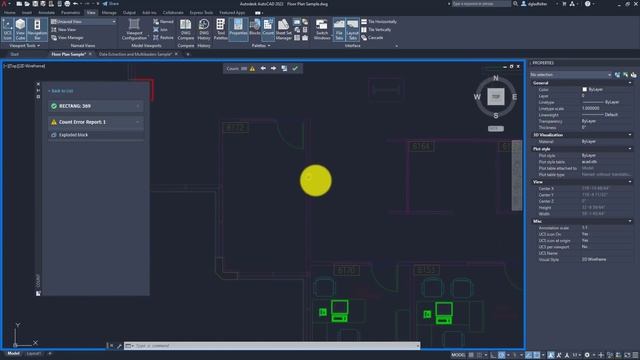Open the Insert ribbon tab

click(27, 13)
